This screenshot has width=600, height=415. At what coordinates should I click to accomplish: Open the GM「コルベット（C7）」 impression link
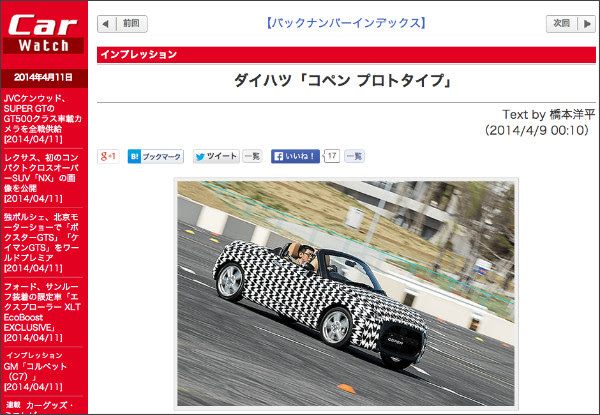point(35,371)
